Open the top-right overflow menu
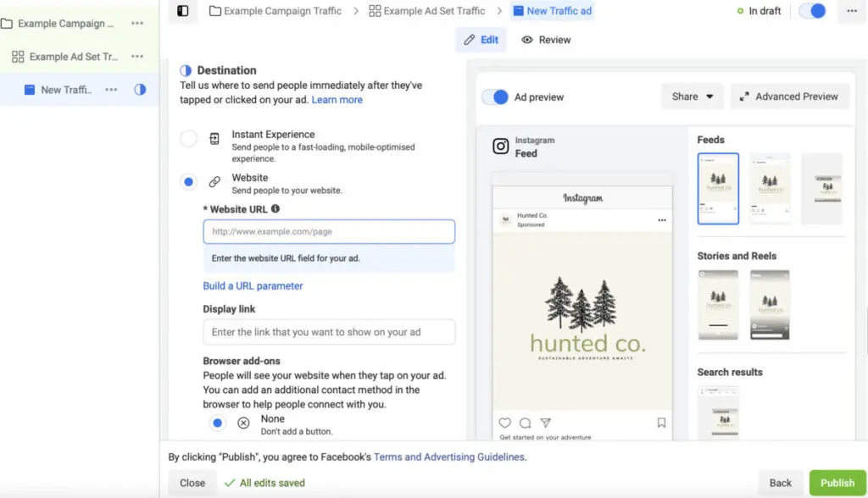 [x=851, y=10]
